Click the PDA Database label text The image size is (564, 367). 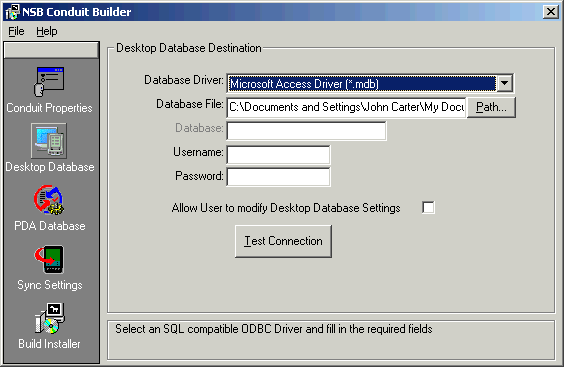[x=50, y=226]
